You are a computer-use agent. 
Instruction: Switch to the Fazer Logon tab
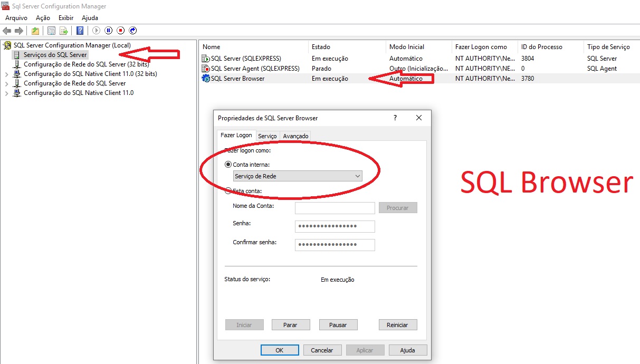point(236,135)
